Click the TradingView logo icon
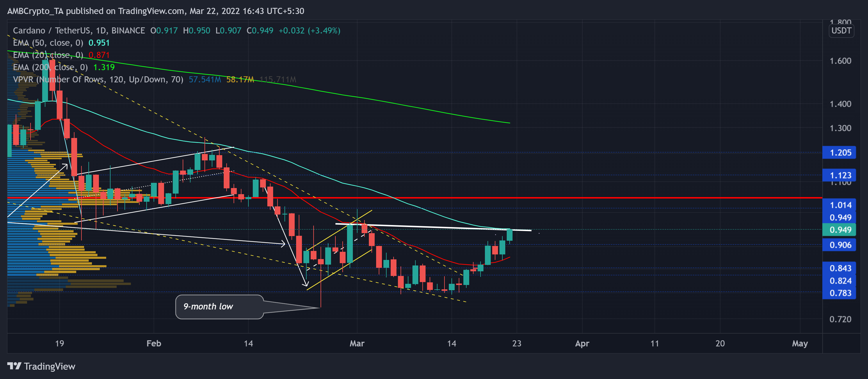868x379 pixels. tap(14, 366)
